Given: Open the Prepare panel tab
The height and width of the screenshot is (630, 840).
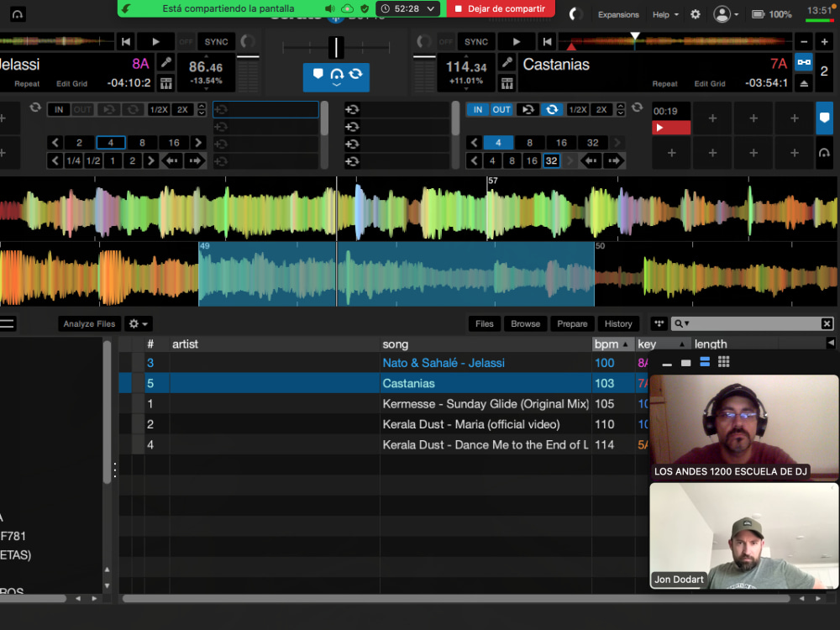Looking at the screenshot, I should (572, 323).
